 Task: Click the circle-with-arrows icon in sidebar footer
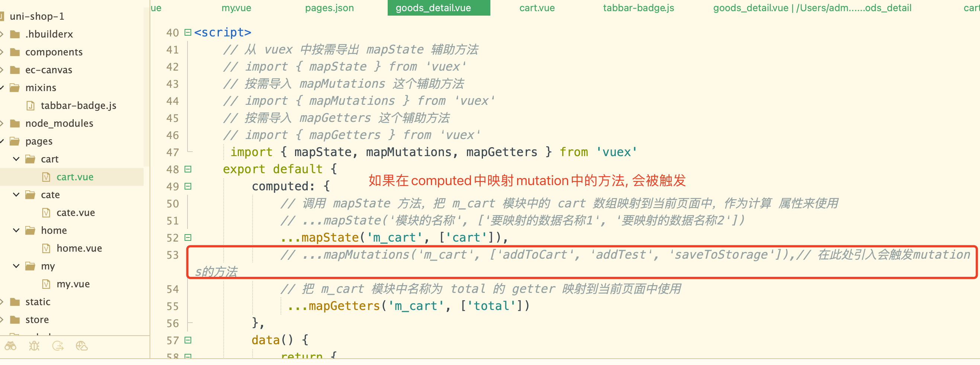pyautogui.click(x=58, y=346)
